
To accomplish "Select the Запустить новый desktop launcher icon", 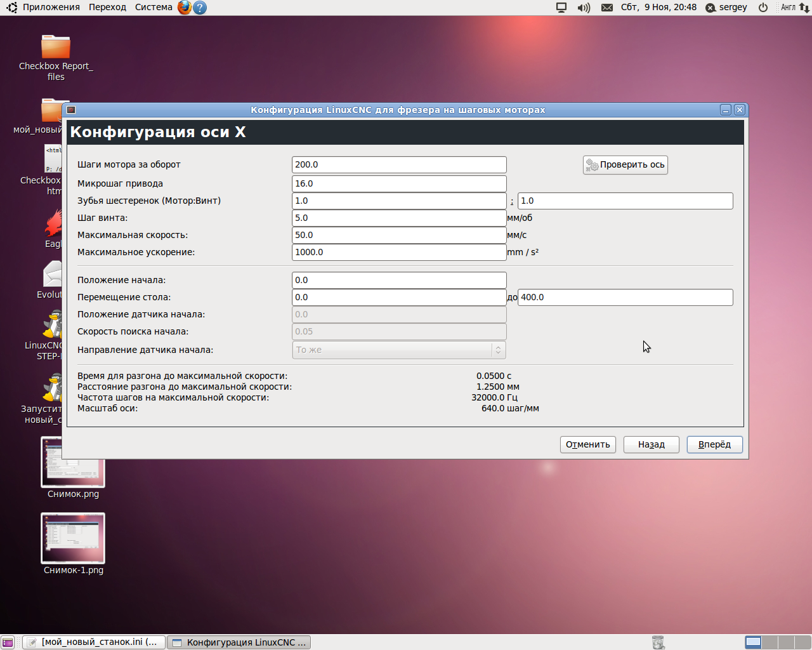I will (x=53, y=388).
